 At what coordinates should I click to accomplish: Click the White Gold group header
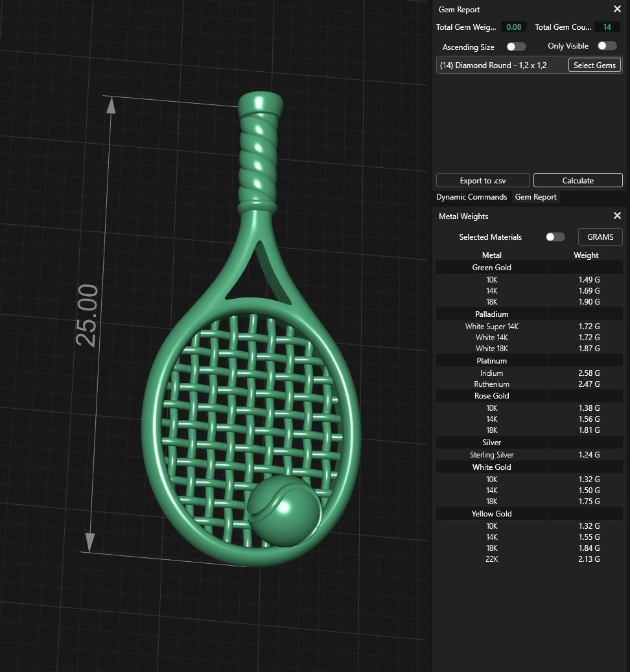[530, 467]
